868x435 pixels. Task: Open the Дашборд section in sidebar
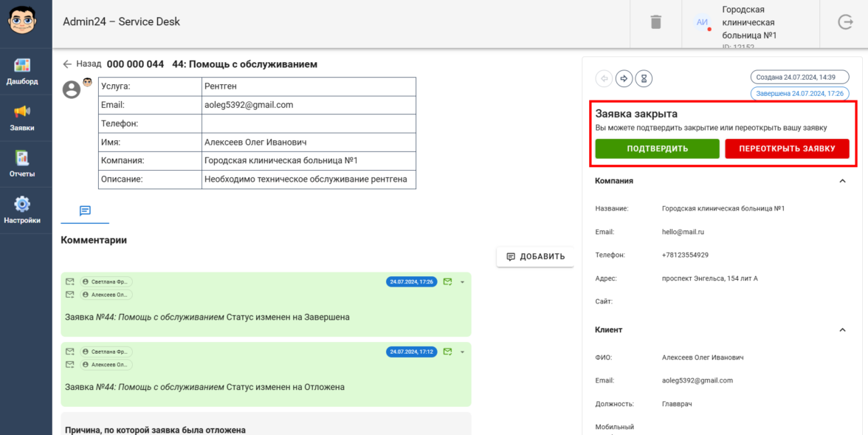pos(22,72)
